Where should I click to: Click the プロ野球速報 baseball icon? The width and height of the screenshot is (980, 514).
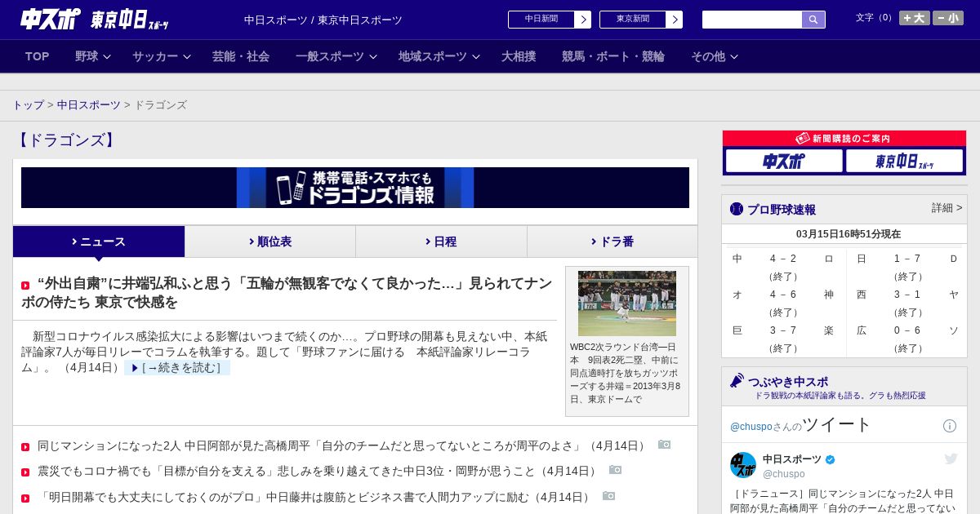737,209
